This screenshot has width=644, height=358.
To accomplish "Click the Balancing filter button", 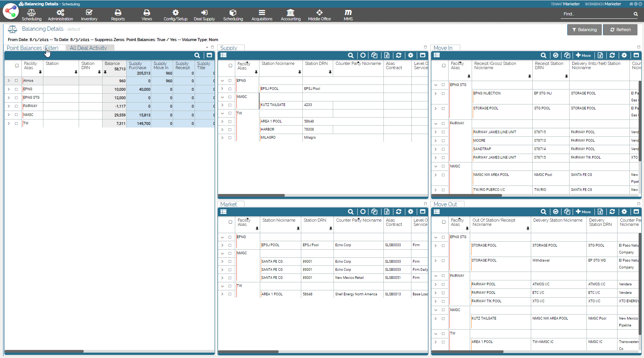I will coord(584,30).
